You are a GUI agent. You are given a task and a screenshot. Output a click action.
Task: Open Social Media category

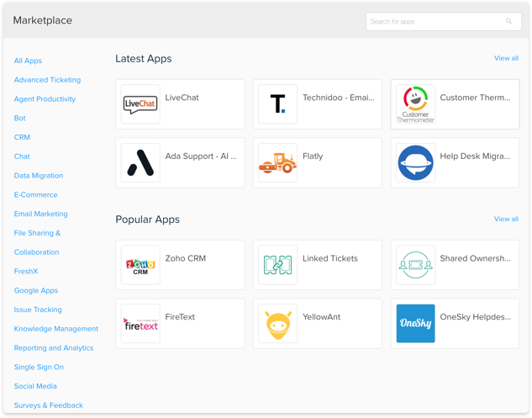35,386
